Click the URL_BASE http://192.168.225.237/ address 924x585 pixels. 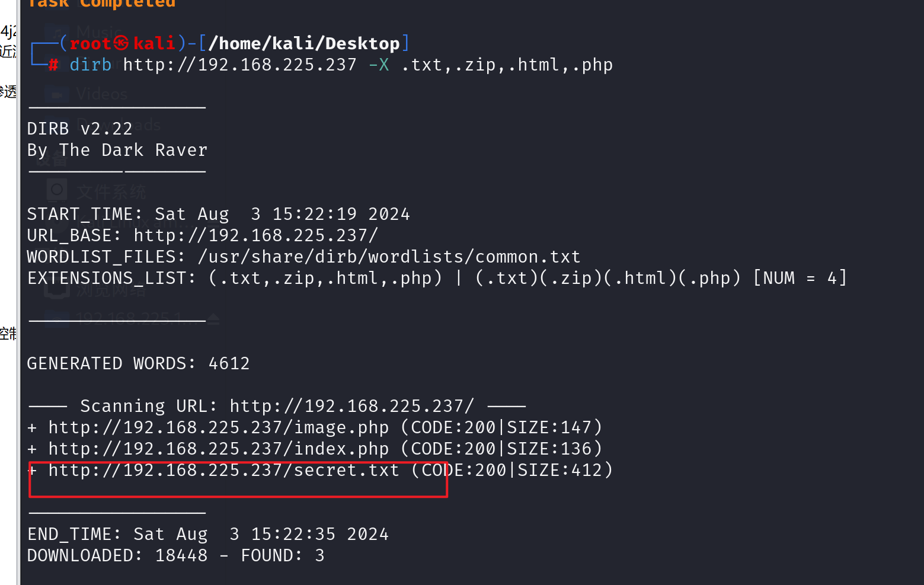[255, 235]
